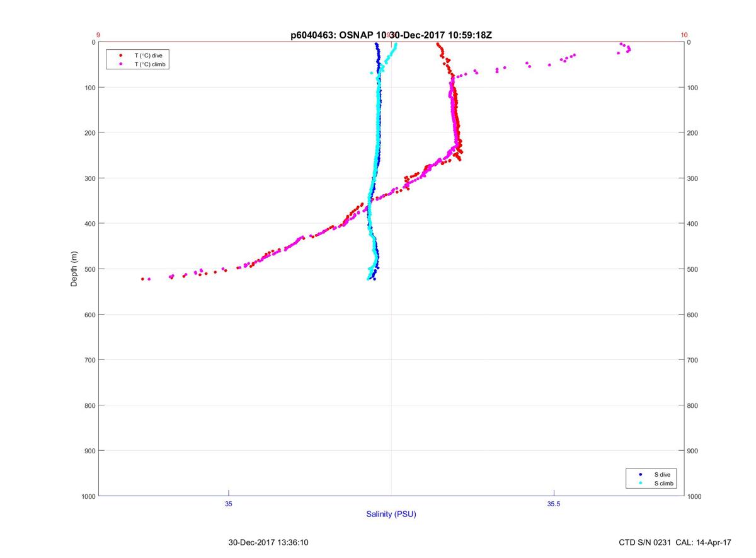Click the left depth tick label 100
The image size is (756, 558).
pos(89,88)
